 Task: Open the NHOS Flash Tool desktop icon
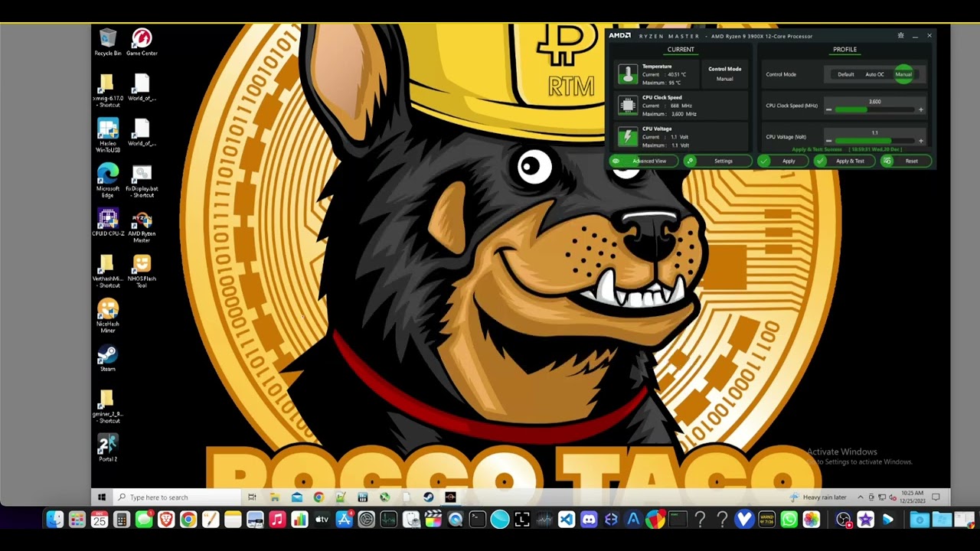[142, 271]
